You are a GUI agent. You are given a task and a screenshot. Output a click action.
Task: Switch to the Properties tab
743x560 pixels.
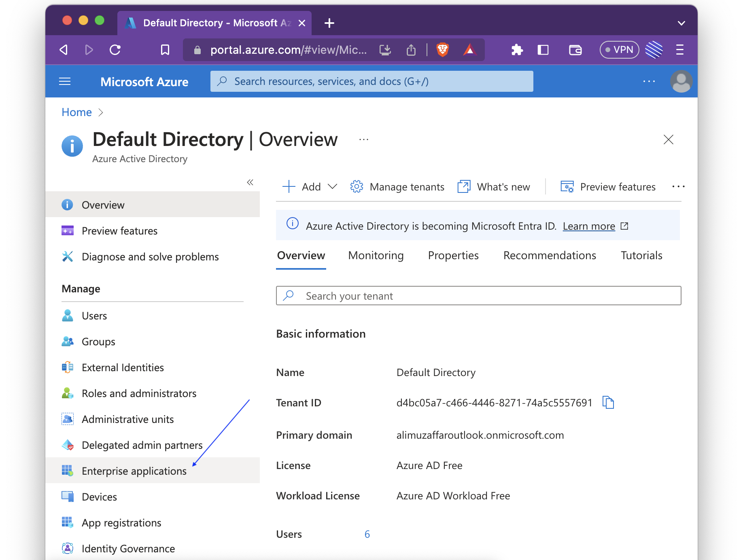453,256
